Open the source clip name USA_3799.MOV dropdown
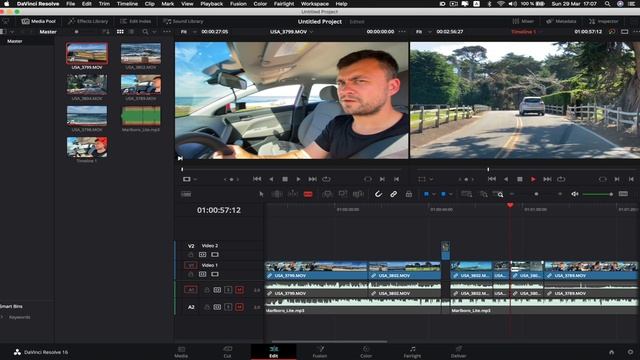The width and height of the screenshot is (640, 360). [312, 32]
